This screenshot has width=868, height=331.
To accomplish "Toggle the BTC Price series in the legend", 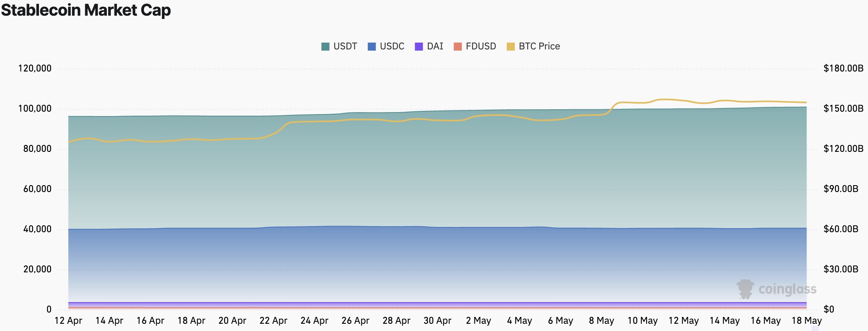I will [533, 47].
